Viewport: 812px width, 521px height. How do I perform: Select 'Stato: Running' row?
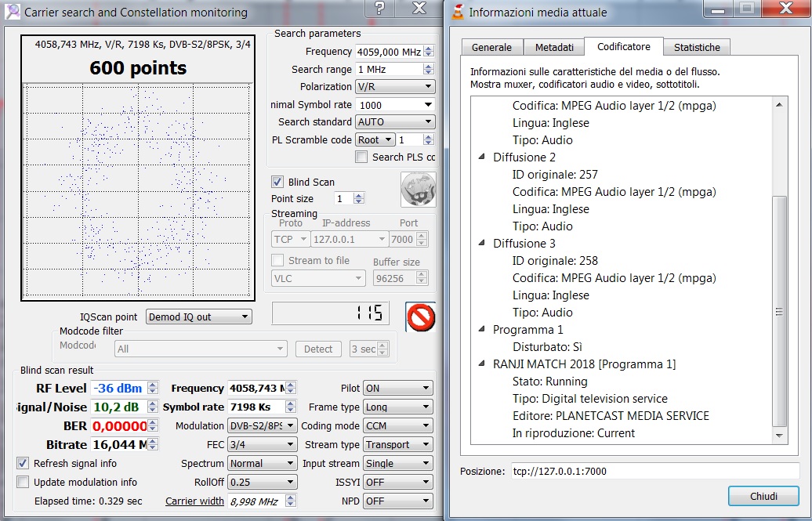click(550, 382)
